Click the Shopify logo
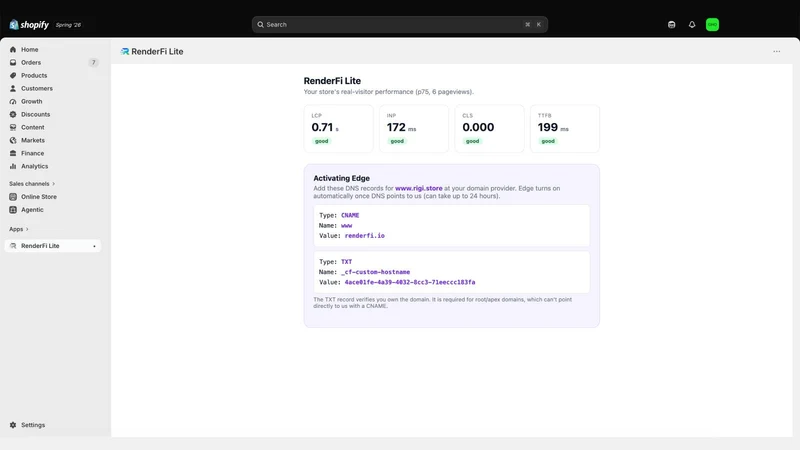The width and height of the screenshot is (800, 450). [29, 24]
